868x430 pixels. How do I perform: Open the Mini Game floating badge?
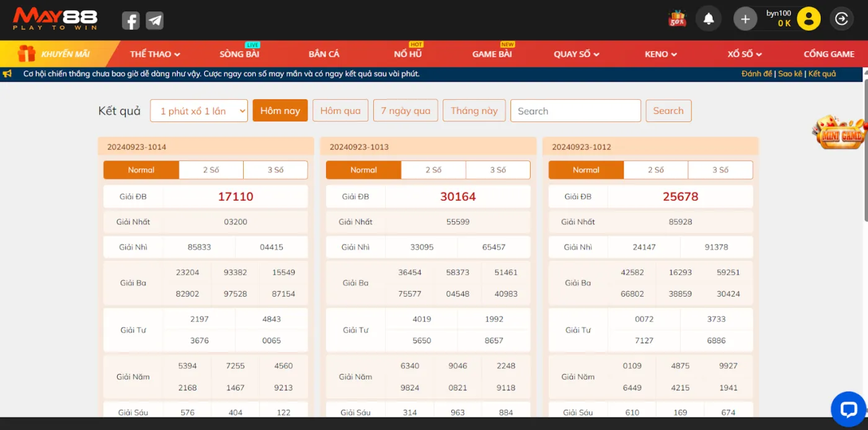pos(839,133)
